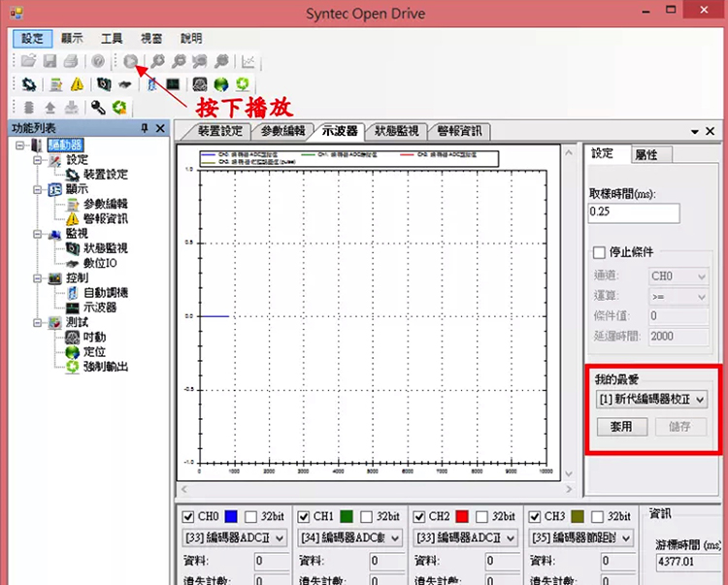Screen dimensions: 728x585
Task: Open the 工具 menu
Action: [x=112, y=38]
